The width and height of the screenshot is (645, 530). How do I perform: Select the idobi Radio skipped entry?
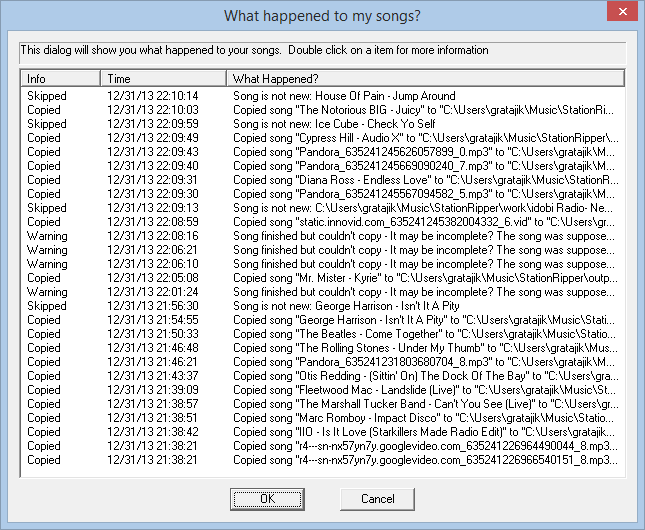pos(323,208)
